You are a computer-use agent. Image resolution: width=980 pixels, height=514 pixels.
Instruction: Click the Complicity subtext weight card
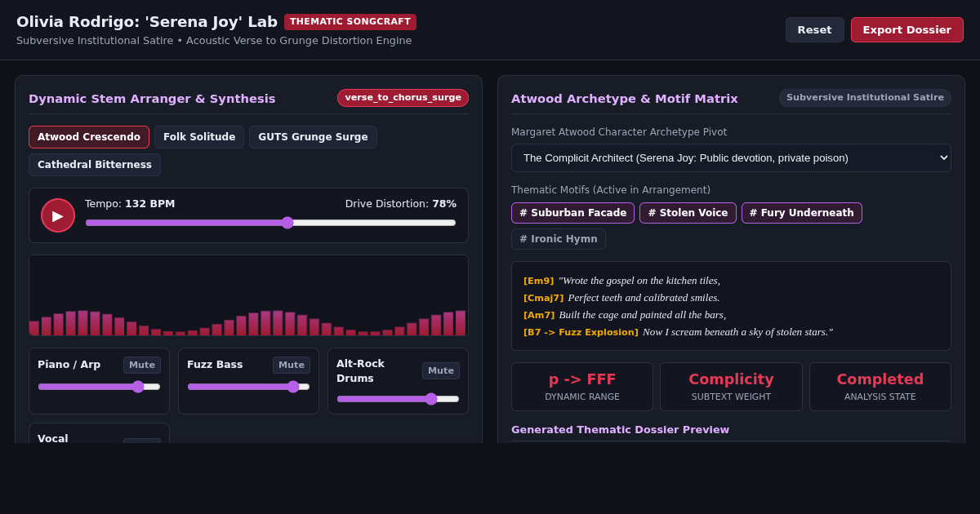[x=731, y=387]
